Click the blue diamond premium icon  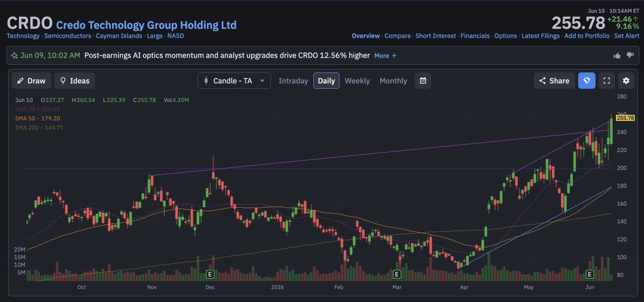pyautogui.click(x=587, y=80)
